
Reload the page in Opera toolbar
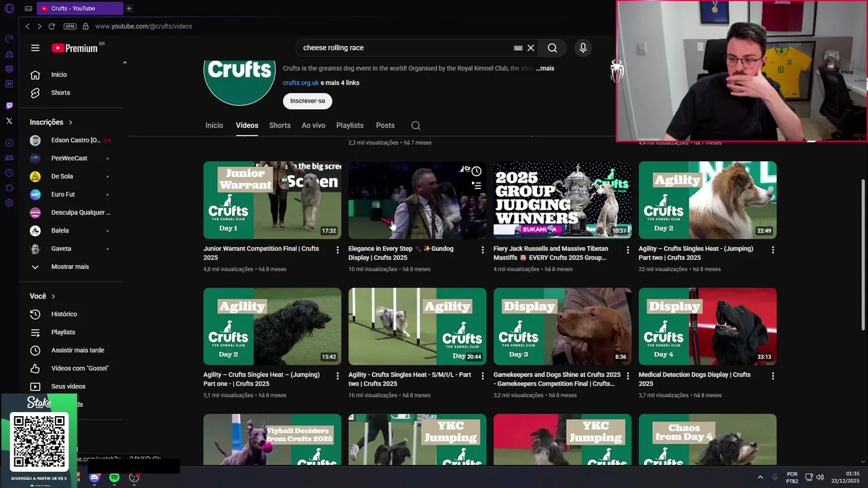click(52, 26)
